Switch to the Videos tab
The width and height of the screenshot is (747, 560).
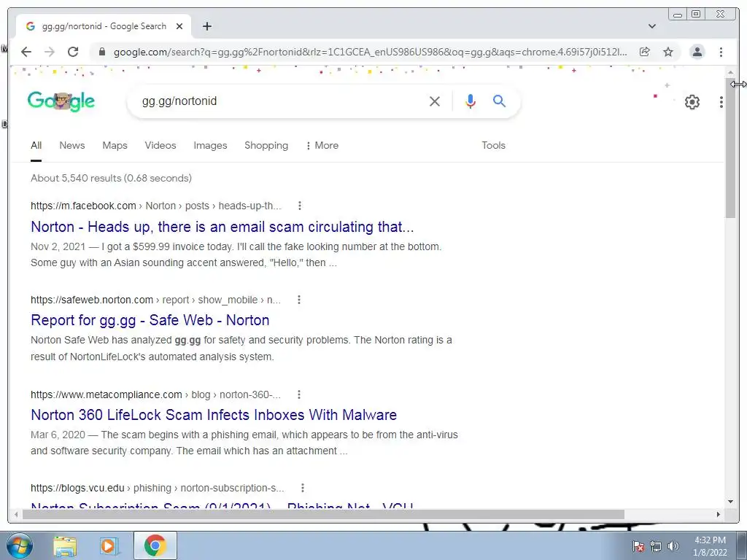pos(160,146)
